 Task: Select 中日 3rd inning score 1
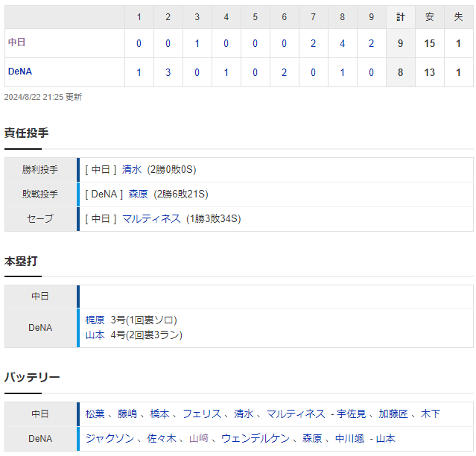point(197,43)
